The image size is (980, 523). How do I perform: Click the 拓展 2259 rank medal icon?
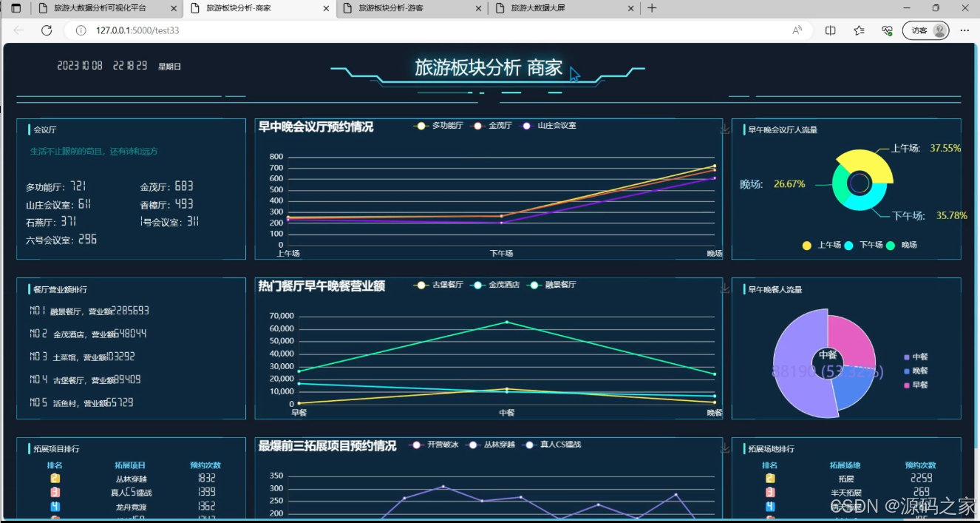coord(771,479)
